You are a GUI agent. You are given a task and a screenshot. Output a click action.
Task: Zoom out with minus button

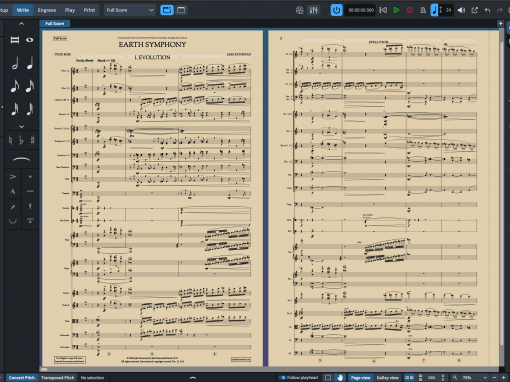[x=495, y=378]
